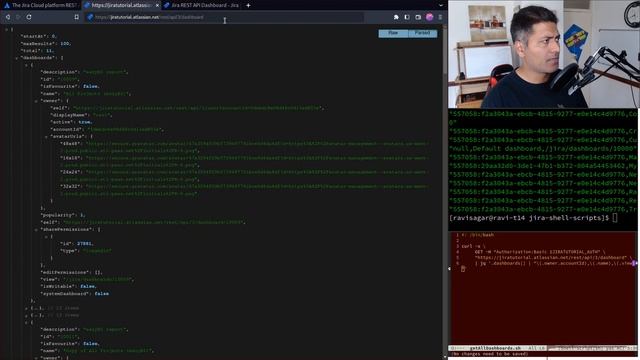Click the "total" key line
Screen dimensions: 640x360
point(37,51)
